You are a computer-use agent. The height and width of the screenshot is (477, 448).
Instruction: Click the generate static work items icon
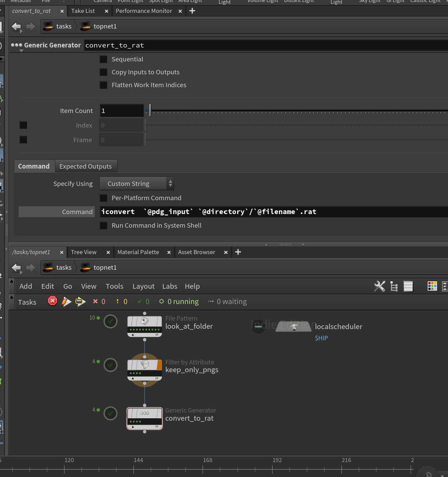pos(80,301)
